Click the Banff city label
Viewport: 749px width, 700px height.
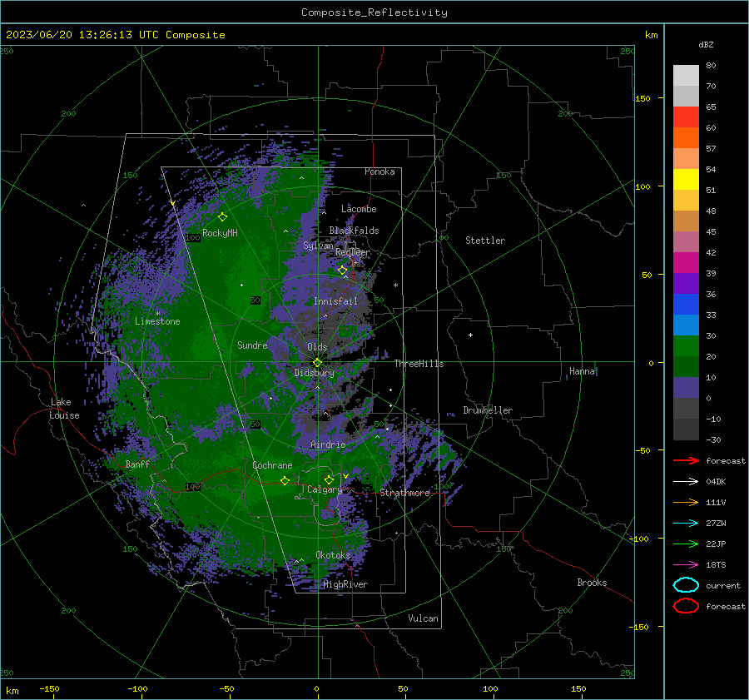pos(137,464)
